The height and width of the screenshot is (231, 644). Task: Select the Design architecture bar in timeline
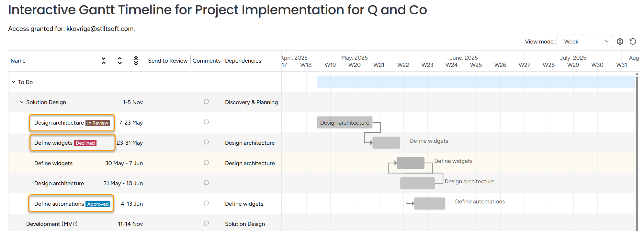(345, 123)
